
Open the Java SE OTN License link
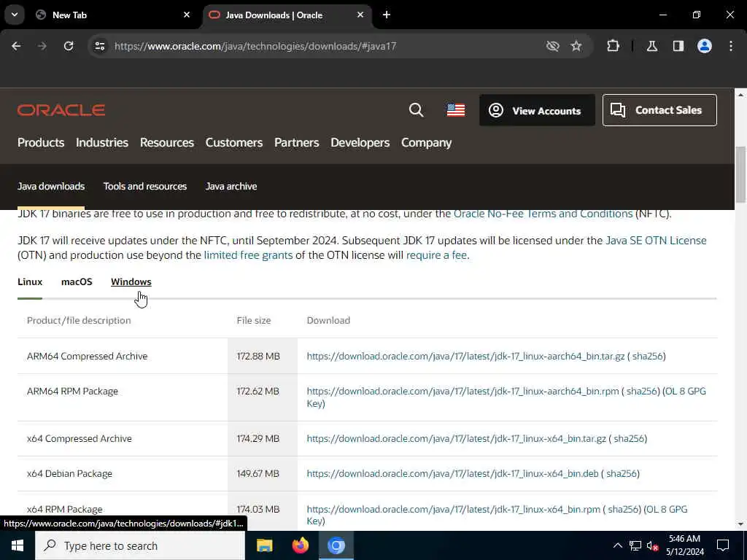click(656, 241)
